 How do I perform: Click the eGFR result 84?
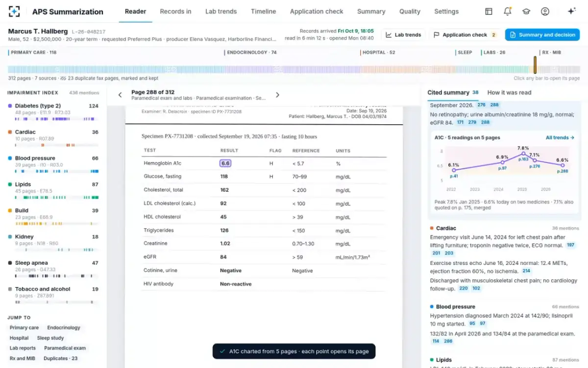tap(223, 257)
